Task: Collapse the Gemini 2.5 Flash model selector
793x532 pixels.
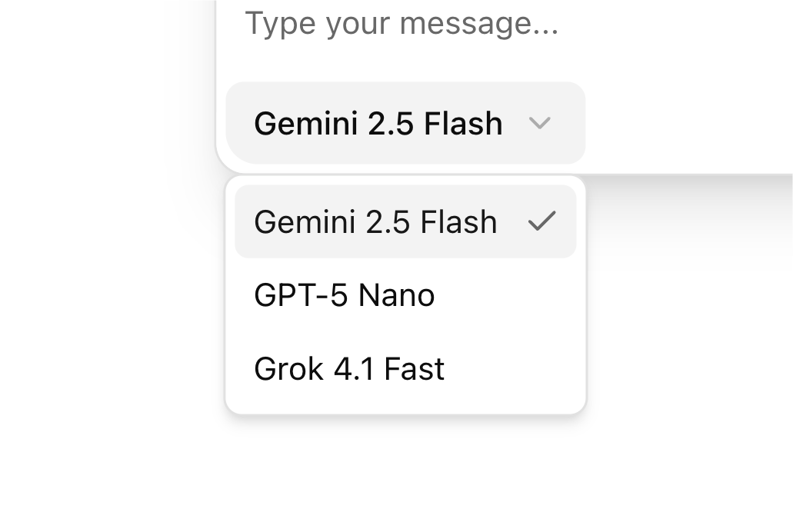Action: coord(405,123)
